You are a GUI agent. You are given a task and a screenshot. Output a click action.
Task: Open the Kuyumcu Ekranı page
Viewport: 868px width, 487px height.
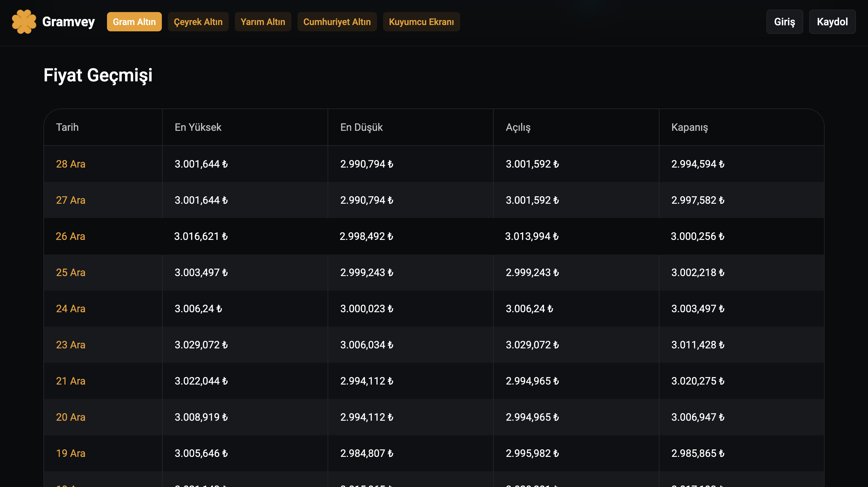click(421, 22)
